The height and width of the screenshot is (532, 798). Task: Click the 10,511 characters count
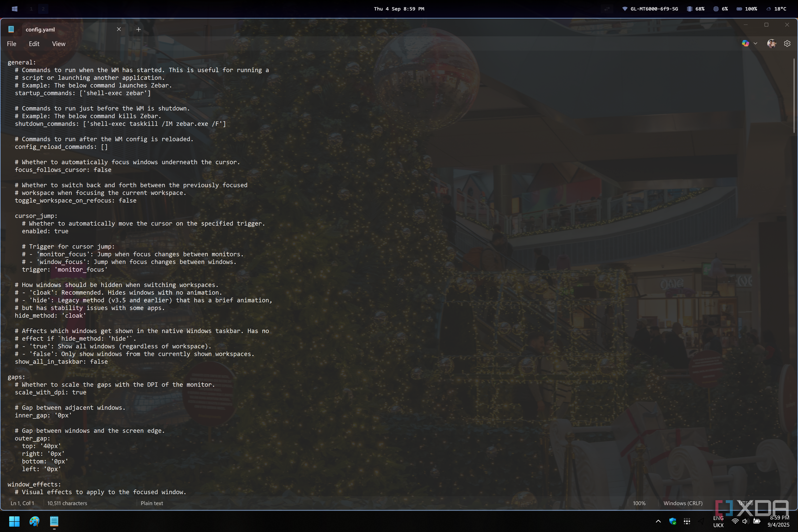pos(67,503)
